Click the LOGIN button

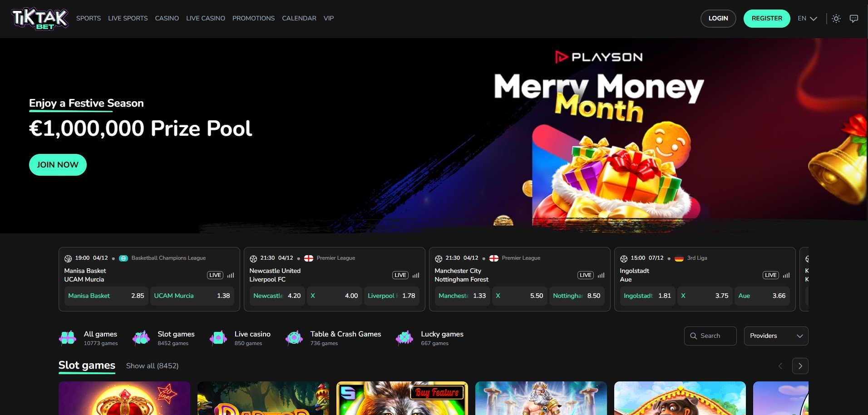tap(718, 19)
